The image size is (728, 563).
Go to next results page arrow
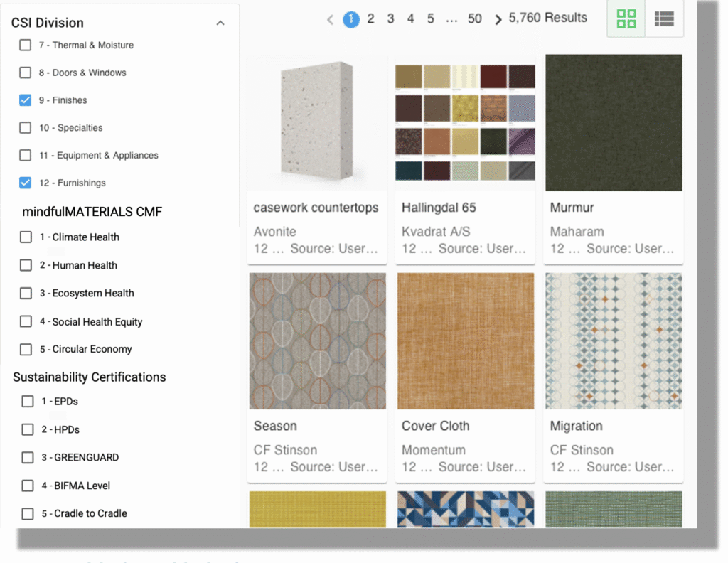pos(498,19)
